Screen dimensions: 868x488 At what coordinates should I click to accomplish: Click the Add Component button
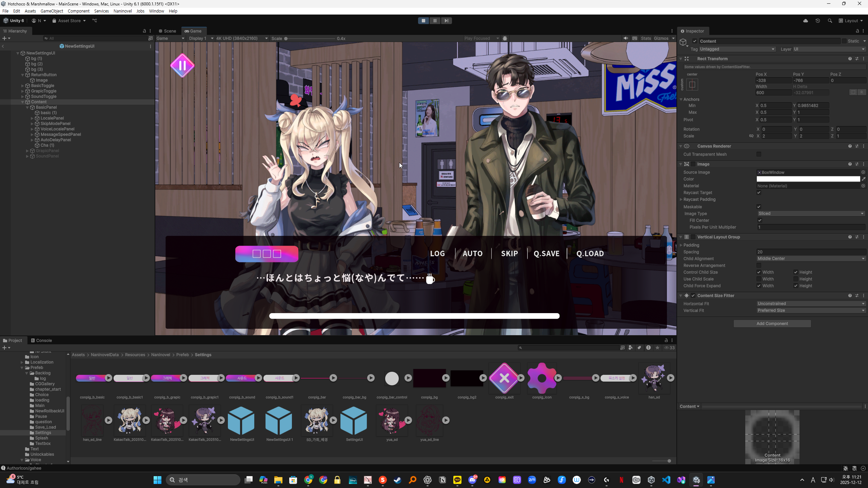click(772, 324)
